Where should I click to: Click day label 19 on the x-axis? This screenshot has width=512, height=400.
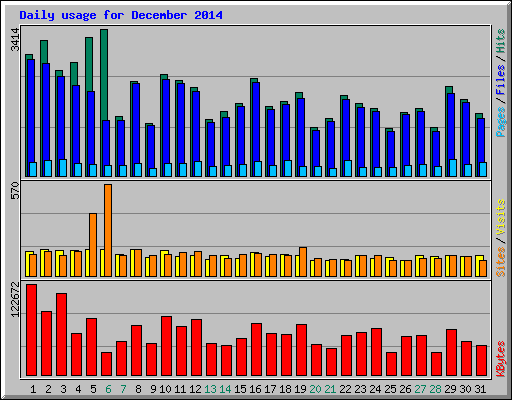[x=300, y=389]
